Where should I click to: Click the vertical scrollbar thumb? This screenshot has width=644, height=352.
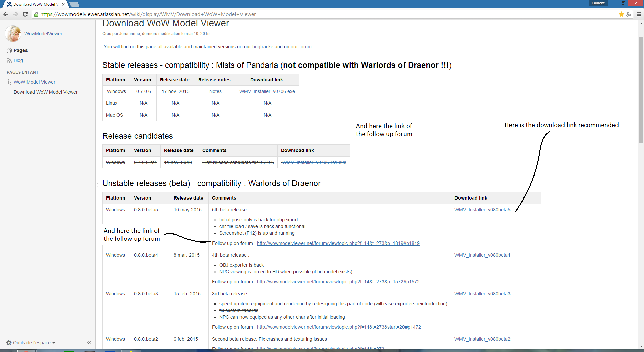tap(641, 90)
